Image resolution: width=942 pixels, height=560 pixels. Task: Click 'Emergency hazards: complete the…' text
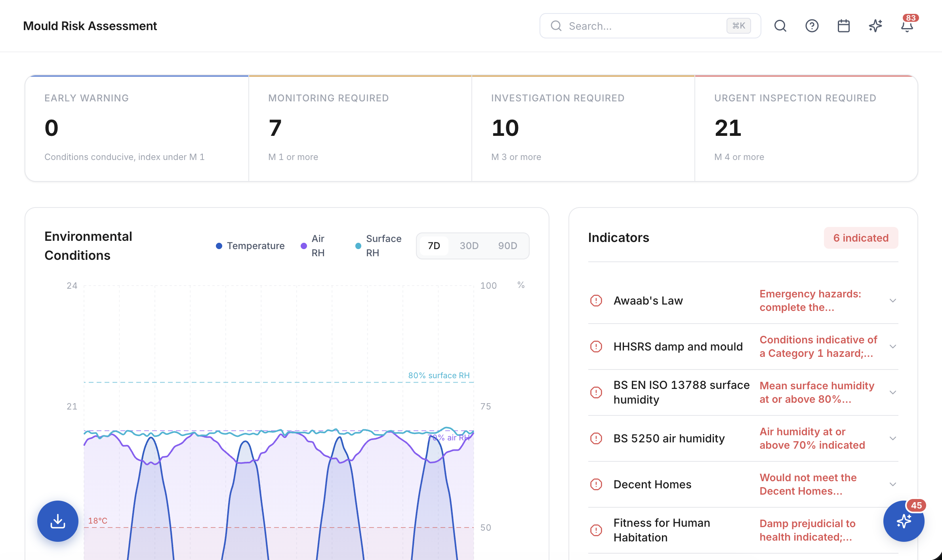point(810,301)
